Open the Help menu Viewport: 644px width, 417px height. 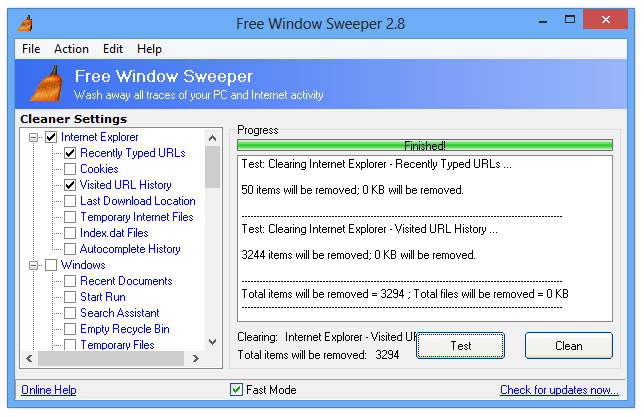(150, 49)
